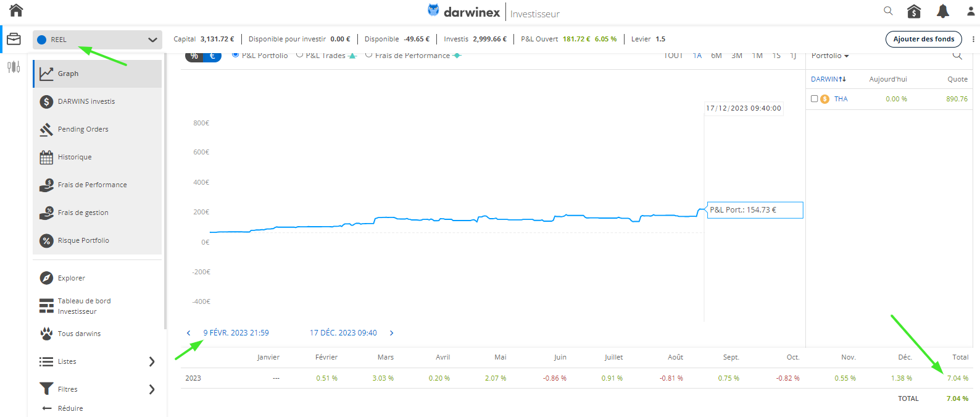Click the candlestick chart icon in left rail
980x417 pixels.
tap(14, 67)
